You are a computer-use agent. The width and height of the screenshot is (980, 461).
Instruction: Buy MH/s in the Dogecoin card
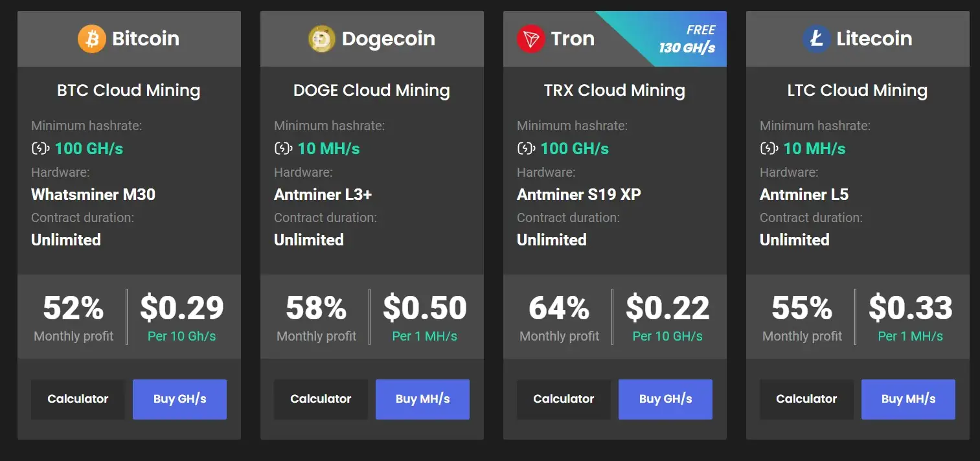coord(422,399)
